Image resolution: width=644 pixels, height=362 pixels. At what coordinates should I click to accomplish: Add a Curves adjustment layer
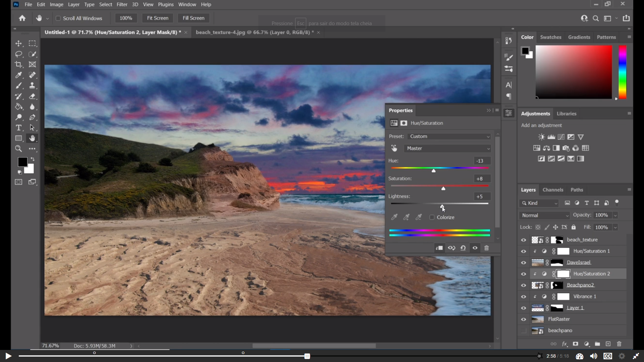click(561, 137)
